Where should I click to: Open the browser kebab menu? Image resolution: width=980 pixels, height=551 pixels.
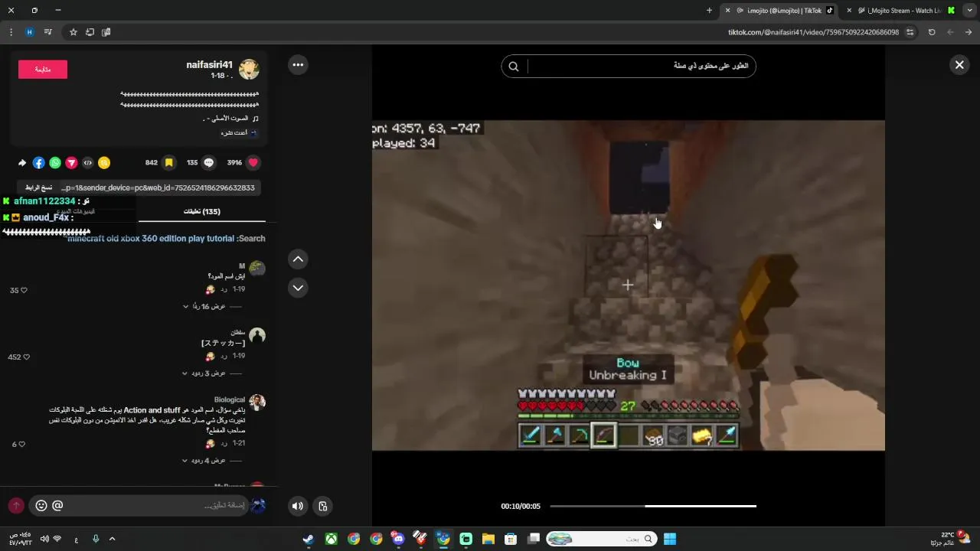click(11, 32)
